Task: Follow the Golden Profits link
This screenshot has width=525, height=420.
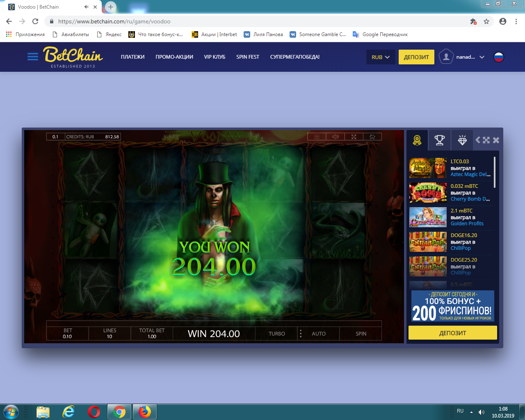Action: point(467,224)
